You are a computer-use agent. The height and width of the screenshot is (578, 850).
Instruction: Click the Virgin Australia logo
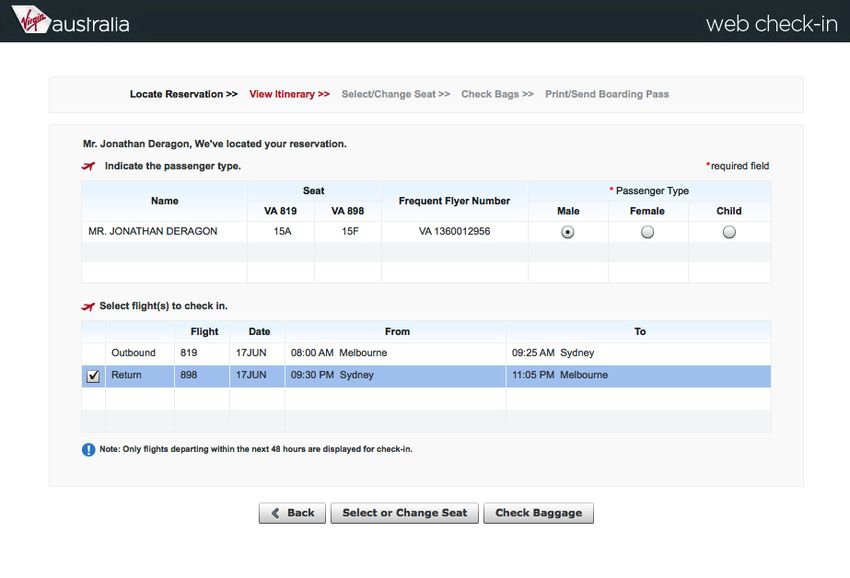(x=70, y=21)
